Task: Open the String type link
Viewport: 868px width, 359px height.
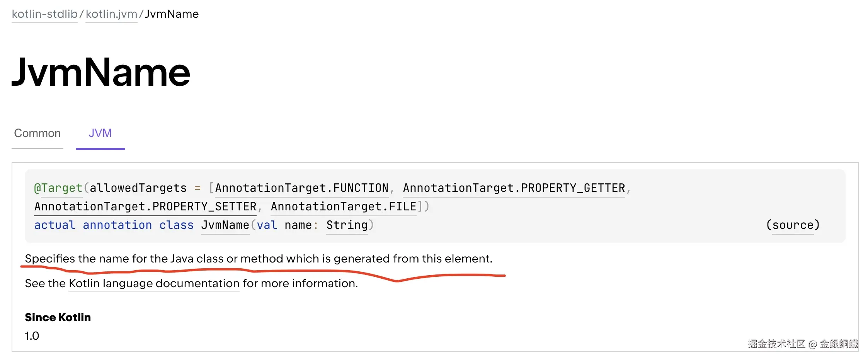Action: 347,225
